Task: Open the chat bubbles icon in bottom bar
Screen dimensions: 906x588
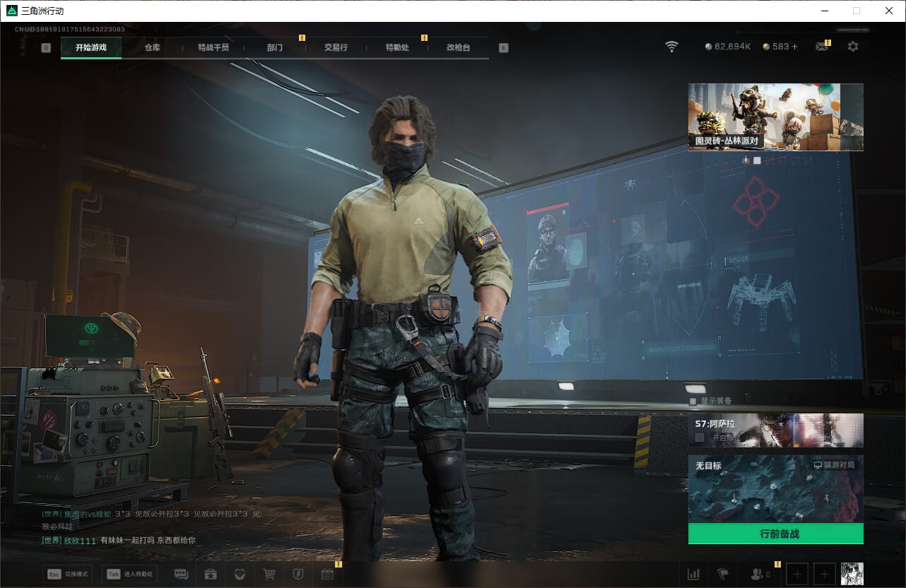Action: (x=181, y=574)
